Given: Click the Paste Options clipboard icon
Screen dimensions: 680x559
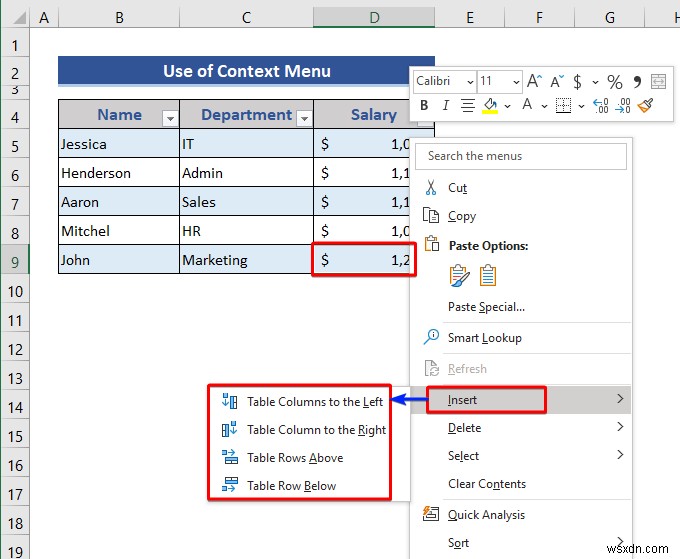Looking at the screenshot, I should 432,244.
